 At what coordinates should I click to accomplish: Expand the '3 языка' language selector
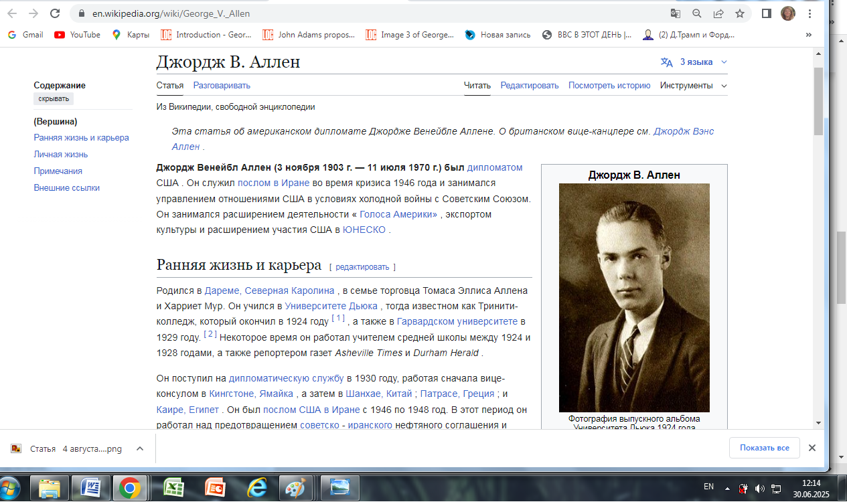[694, 62]
